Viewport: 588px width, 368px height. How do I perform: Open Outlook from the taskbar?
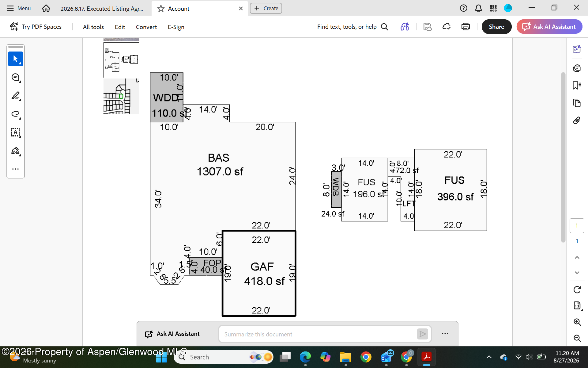pos(386,357)
